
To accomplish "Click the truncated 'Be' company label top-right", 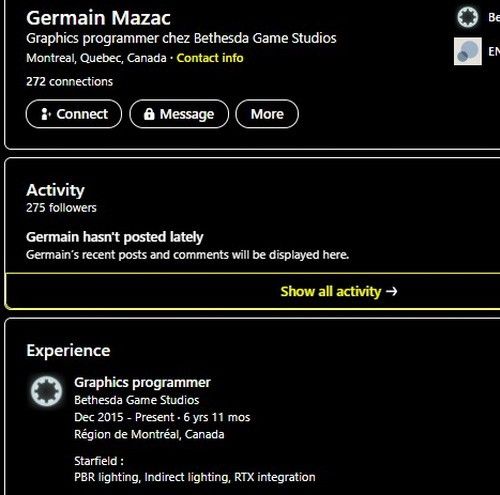I will 494,17.
